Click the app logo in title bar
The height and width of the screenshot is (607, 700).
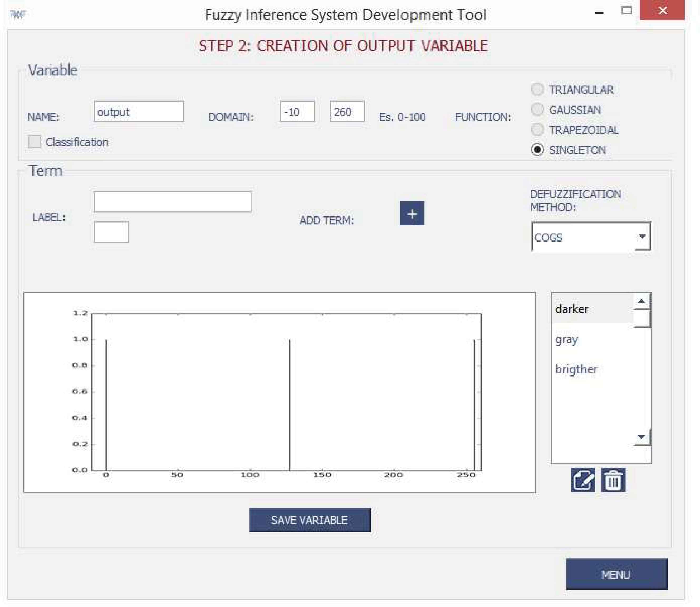(x=18, y=14)
